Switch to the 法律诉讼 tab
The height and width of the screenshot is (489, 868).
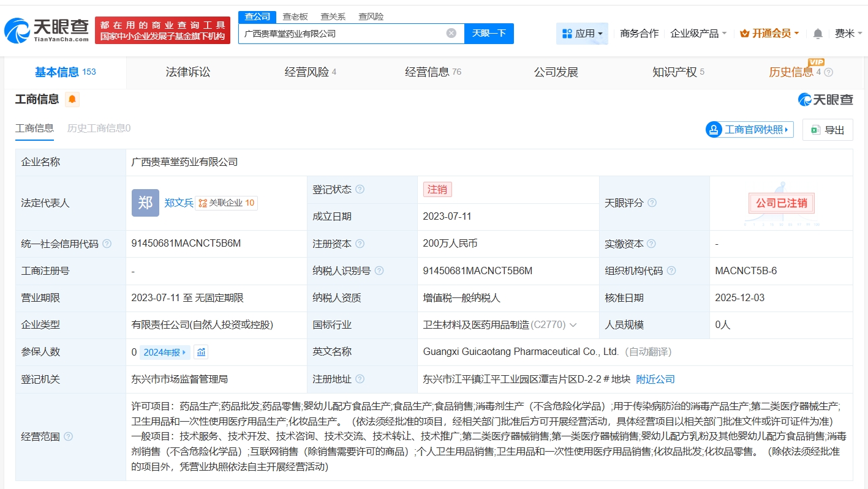point(187,72)
